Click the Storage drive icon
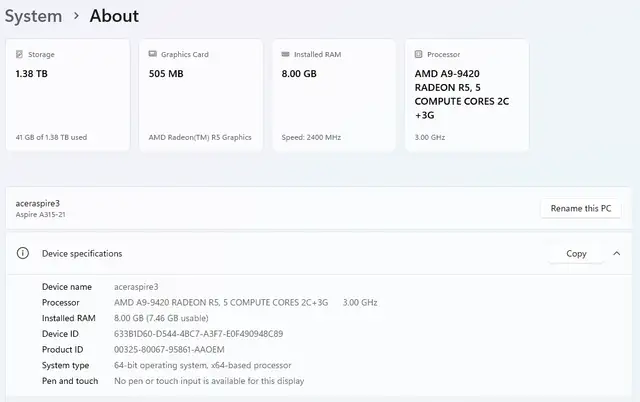 (19, 54)
